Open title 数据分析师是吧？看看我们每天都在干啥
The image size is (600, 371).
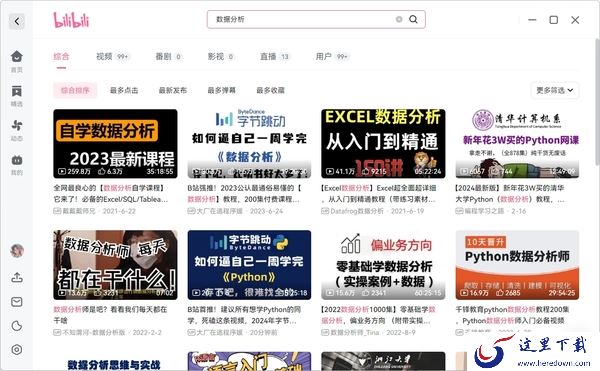(110, 314)
